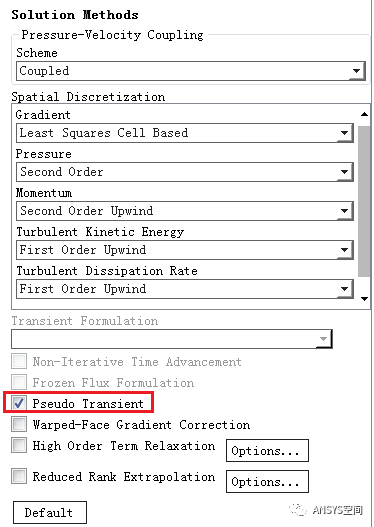Enable Warped-Face Gradient Correction checkbox
The width and height of the screenshot is (374, 527).
click(19, 424)
